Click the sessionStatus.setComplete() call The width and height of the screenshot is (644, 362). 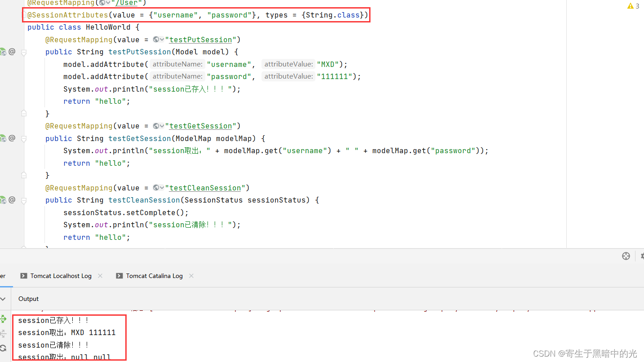tap(124, 212)
